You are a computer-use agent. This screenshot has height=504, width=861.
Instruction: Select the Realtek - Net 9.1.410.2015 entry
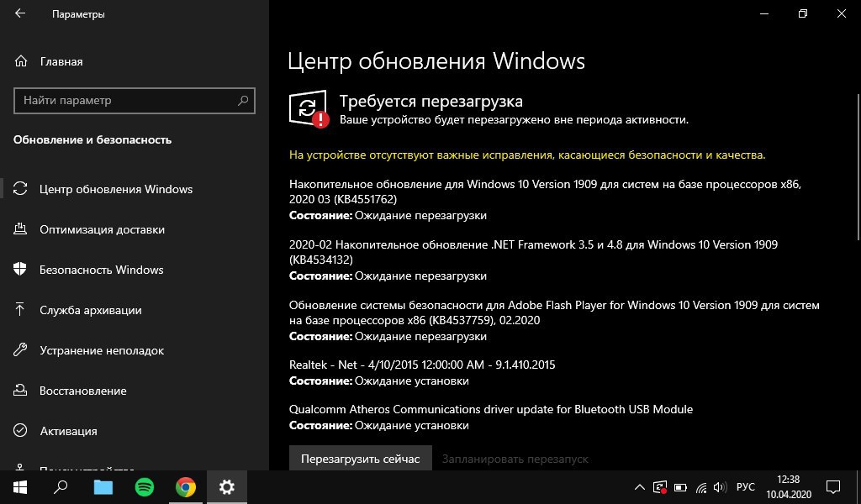(422, 372)
